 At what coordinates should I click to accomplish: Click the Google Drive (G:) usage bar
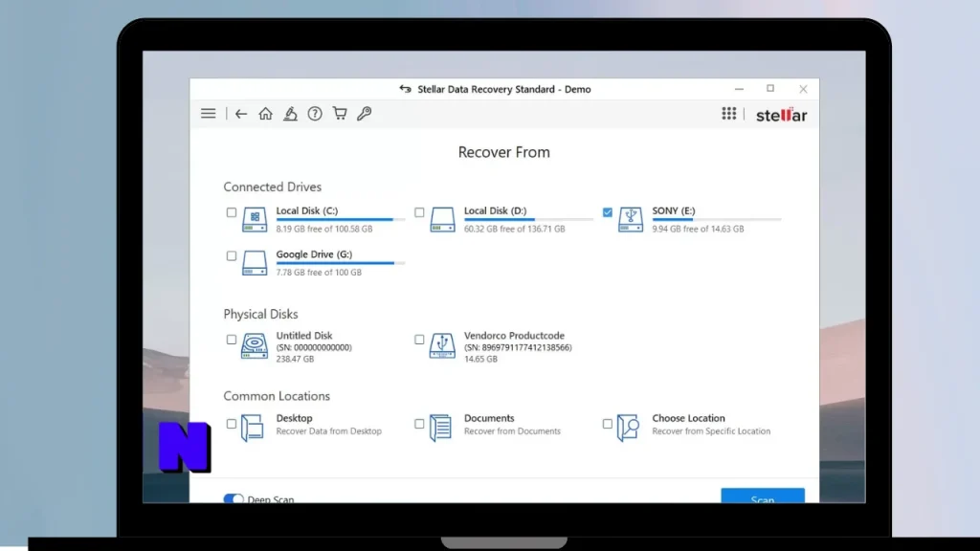point(341,263)
